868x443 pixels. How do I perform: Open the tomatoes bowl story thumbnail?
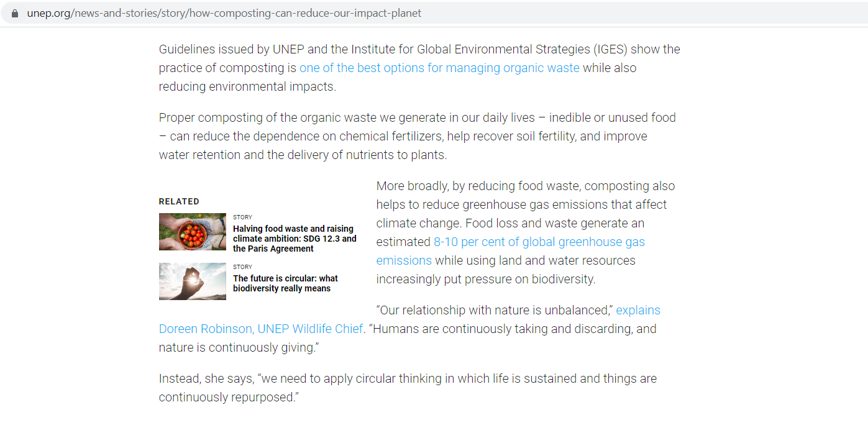point(193,232)
